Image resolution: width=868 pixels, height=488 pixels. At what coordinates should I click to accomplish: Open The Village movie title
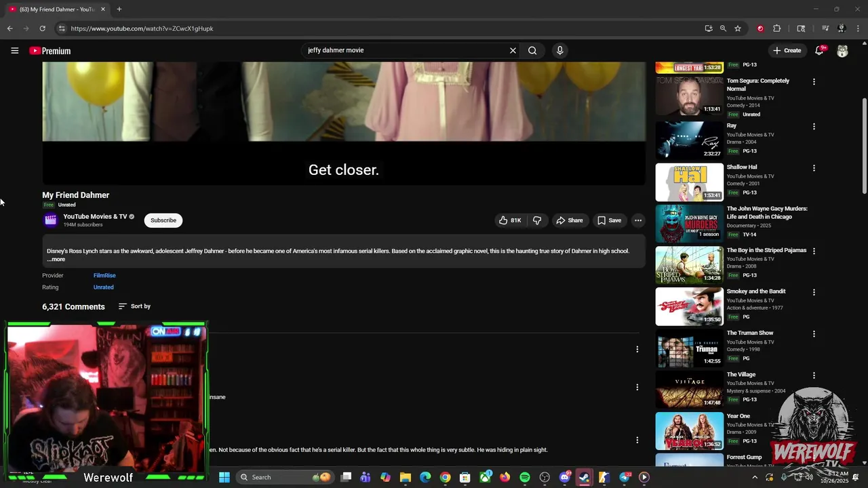[x=741, y=375]
